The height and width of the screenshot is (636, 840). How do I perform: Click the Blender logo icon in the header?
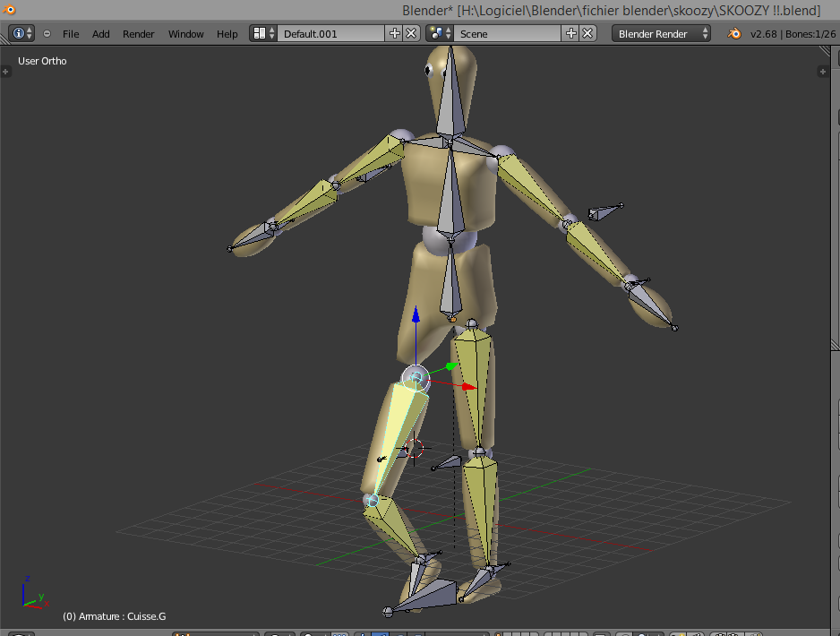(735, 32)
